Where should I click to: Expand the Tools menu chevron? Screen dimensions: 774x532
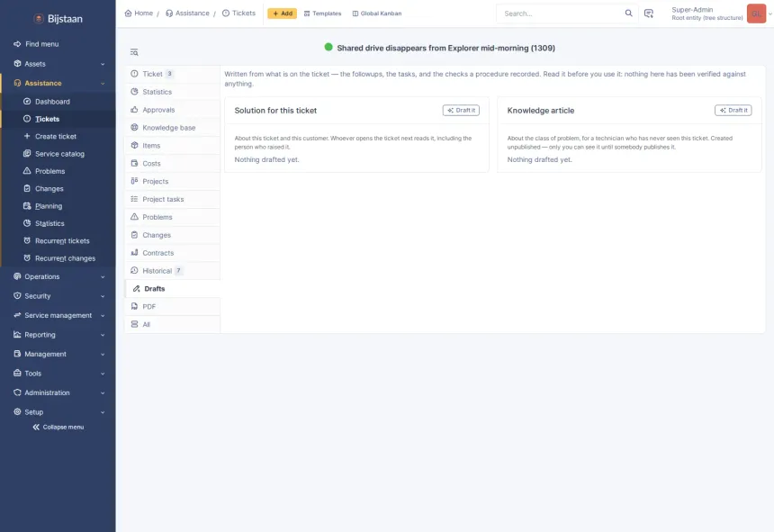tap(103, 374)
